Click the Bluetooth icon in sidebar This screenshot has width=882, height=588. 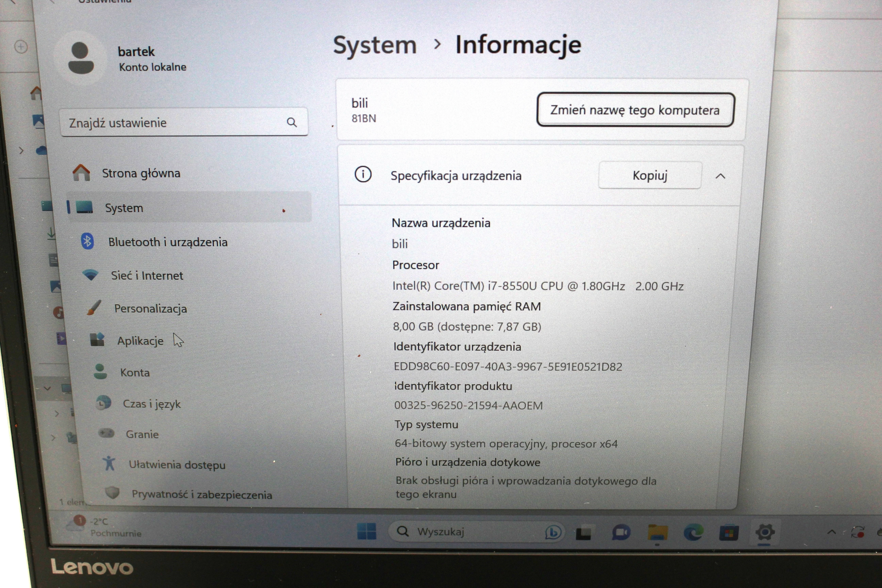click(87, 241)
